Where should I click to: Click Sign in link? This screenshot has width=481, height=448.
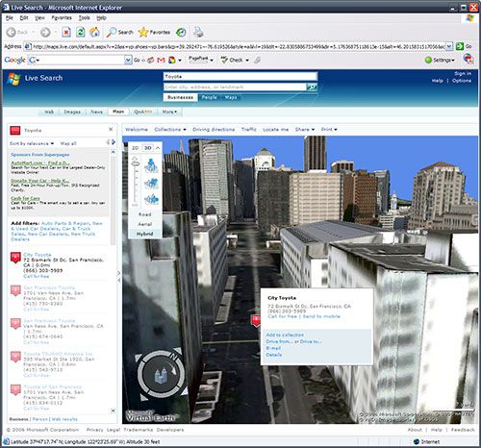[x=463, y=74]
